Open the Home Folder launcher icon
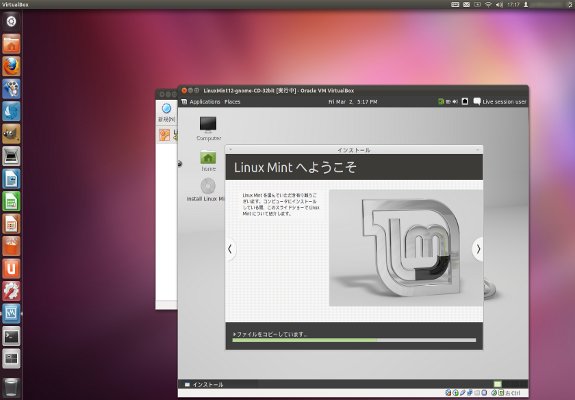Image resolution: width=575 pixels, height=400 pixels. [11, 44]
